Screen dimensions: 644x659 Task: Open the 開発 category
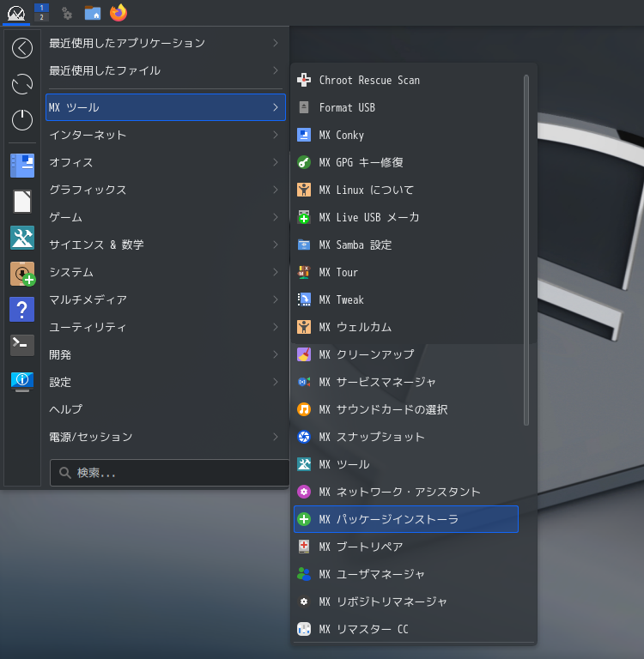tap(166, 354)
